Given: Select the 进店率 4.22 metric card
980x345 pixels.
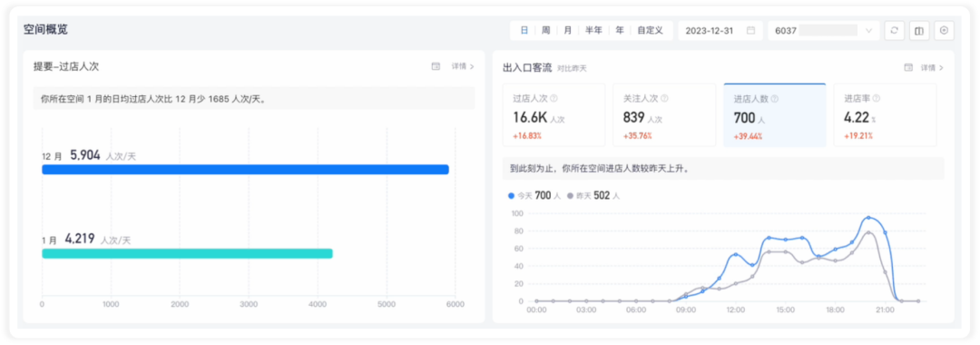Looking at the screenshot, I should tap(885, 115).
